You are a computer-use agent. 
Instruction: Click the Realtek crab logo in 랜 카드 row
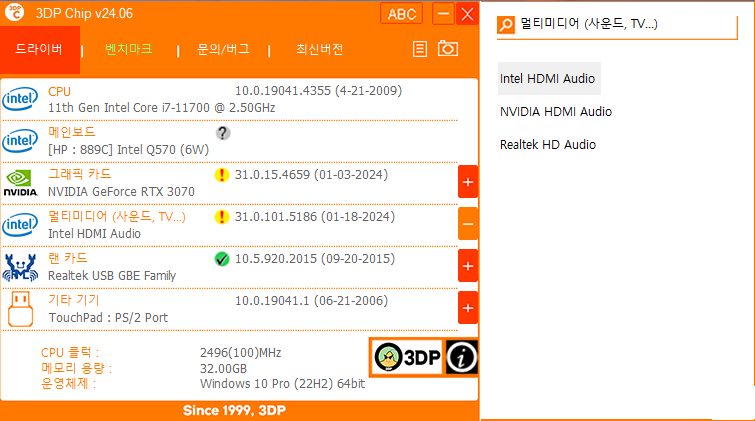pos(20,267)
